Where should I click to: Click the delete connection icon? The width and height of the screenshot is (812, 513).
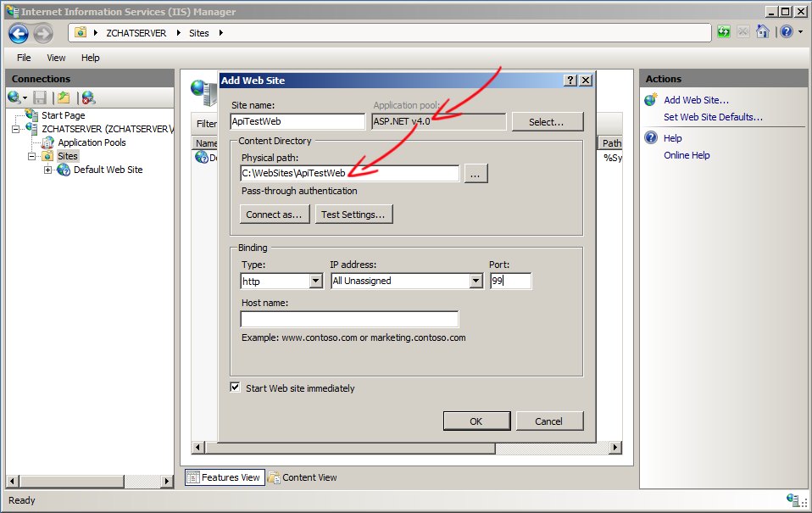88,98
